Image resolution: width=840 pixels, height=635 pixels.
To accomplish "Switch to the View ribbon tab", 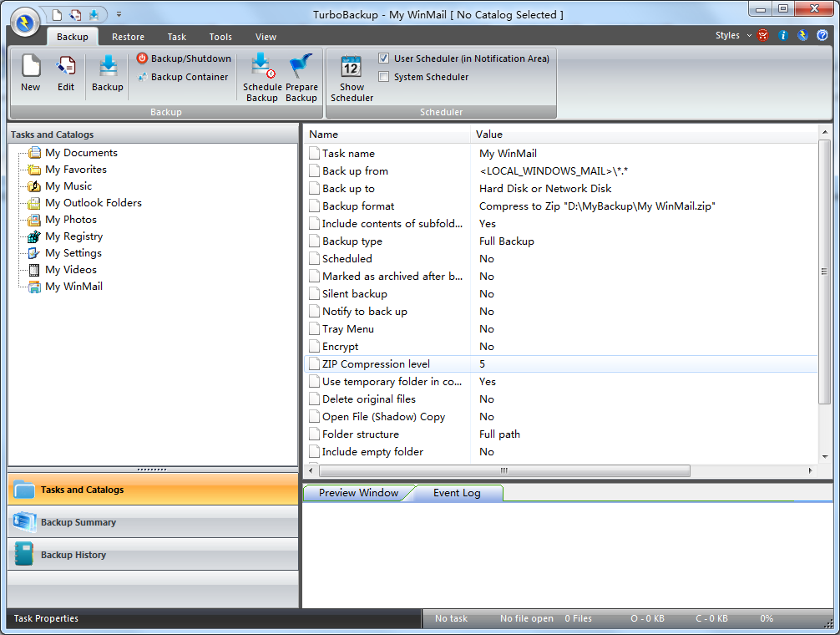I will click(x=266, y=37).
